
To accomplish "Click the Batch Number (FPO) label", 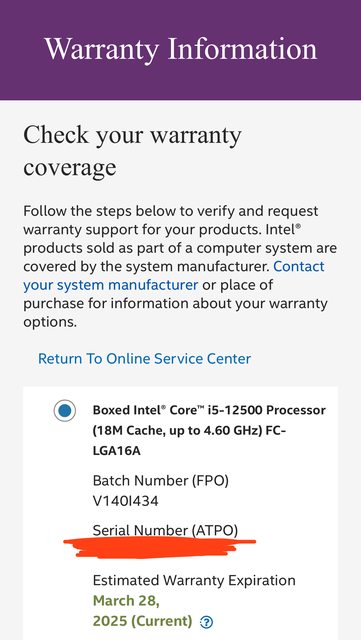I will pyautogui.click(x=160, y=480).
